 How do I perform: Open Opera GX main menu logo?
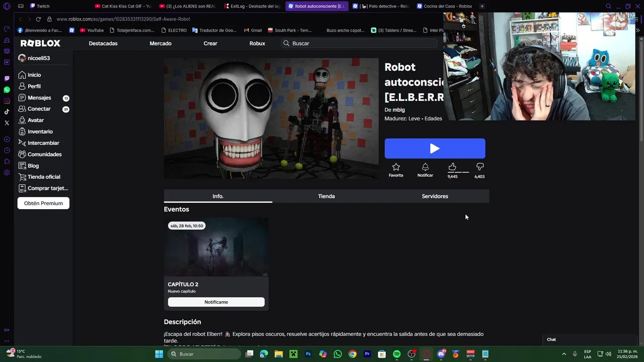(7, 6)
